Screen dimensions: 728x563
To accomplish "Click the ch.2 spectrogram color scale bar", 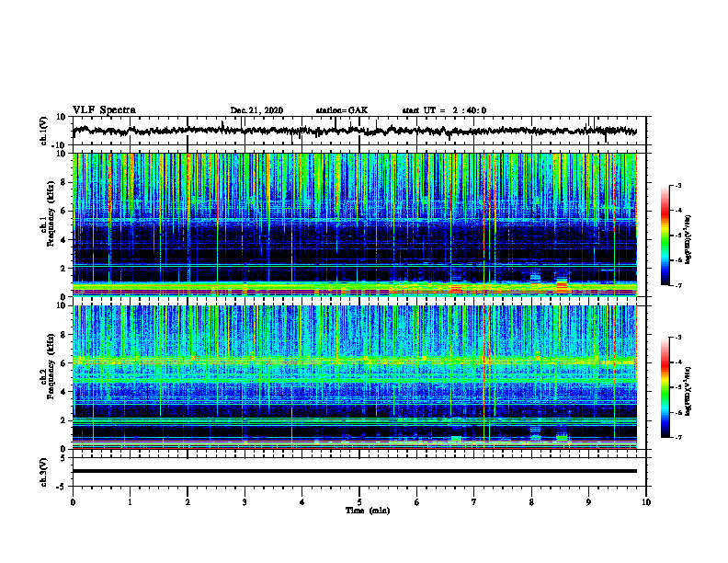I will pyautogui.click(x=665, y=387).
